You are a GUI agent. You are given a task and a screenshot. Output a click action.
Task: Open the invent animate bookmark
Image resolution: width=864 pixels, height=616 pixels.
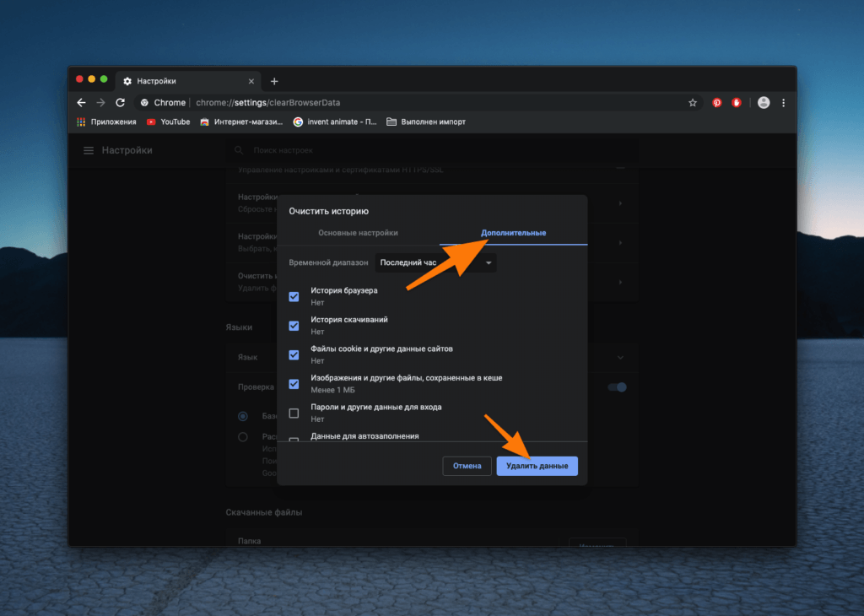pyautogui.click(x=334, y=122)
